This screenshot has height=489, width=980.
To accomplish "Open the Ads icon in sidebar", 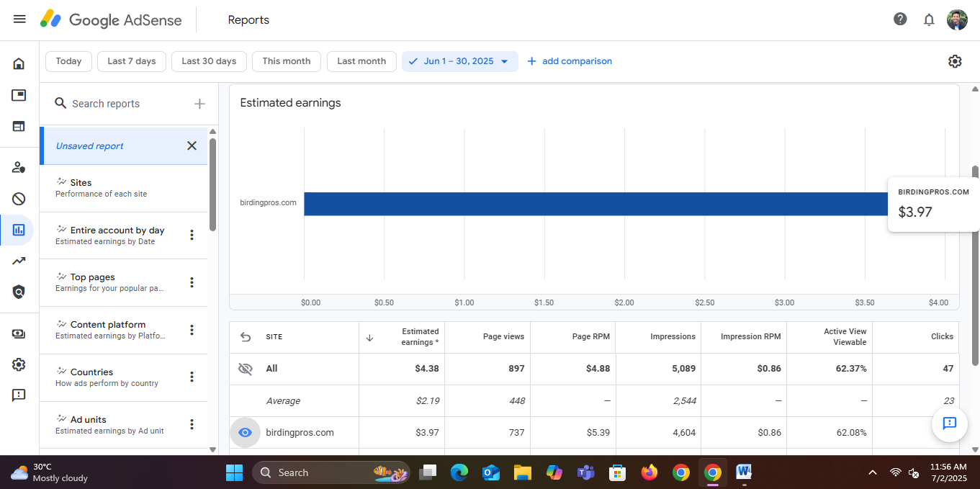I will pos(19,95).
